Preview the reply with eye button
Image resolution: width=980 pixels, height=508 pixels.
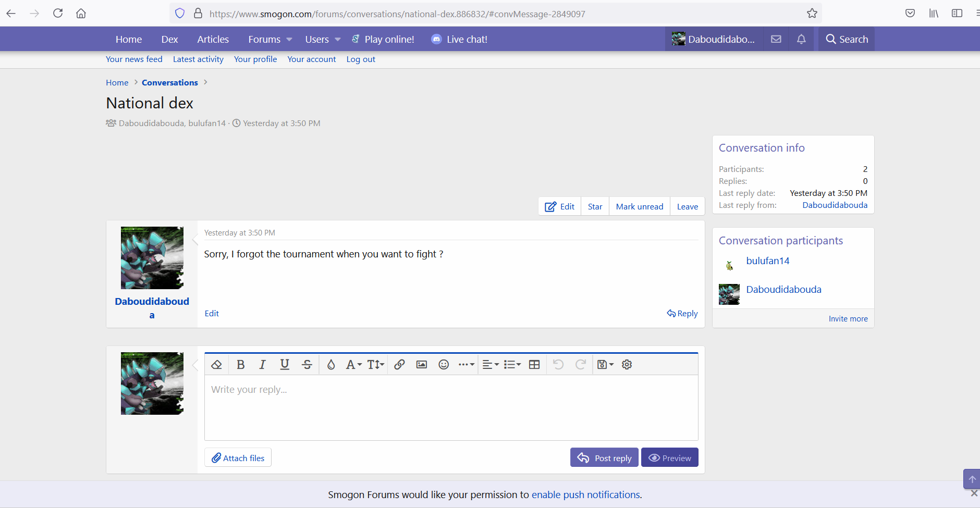(670, 457)
